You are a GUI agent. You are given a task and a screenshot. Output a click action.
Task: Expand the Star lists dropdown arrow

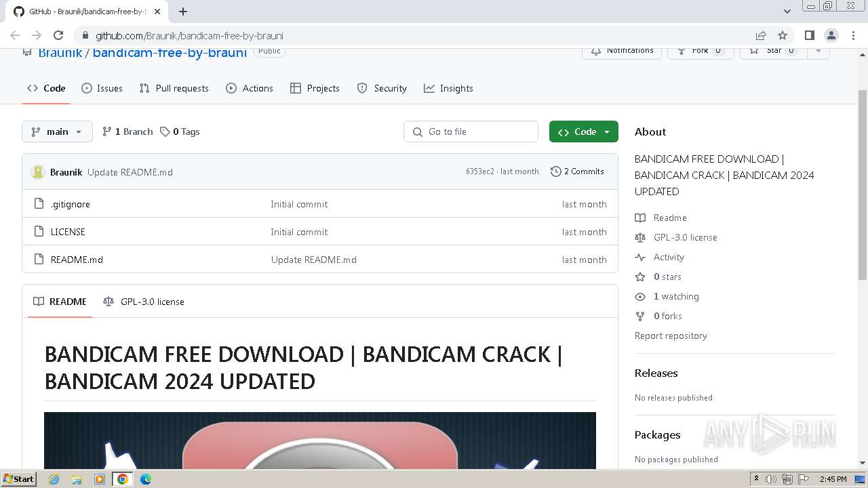pyautogui.click(x=818, y=51)
